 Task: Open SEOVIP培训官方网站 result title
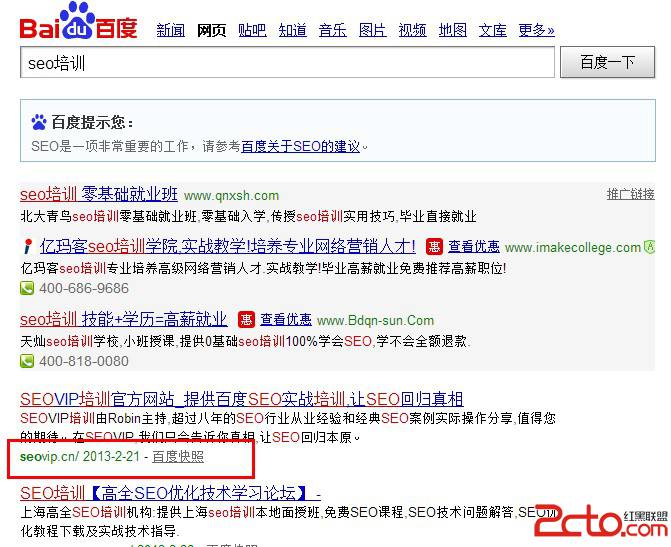242,399
